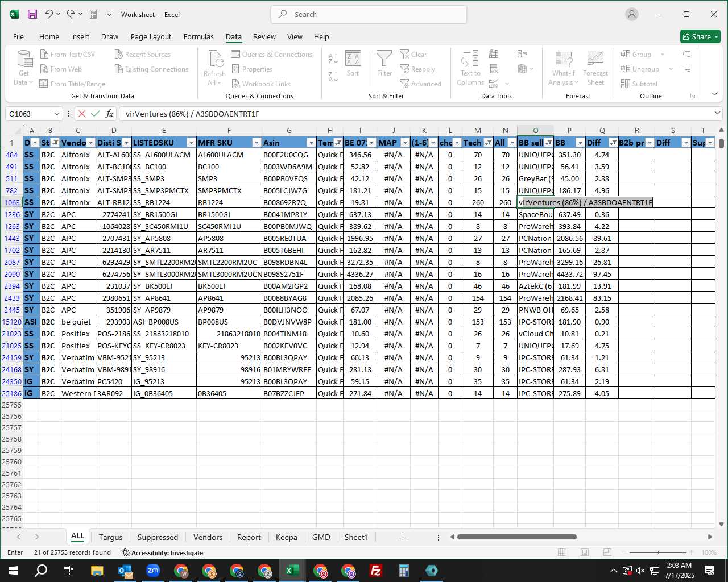The image size is (728, 582).
Task: Click the account profile icon
Action: point(632,14)
